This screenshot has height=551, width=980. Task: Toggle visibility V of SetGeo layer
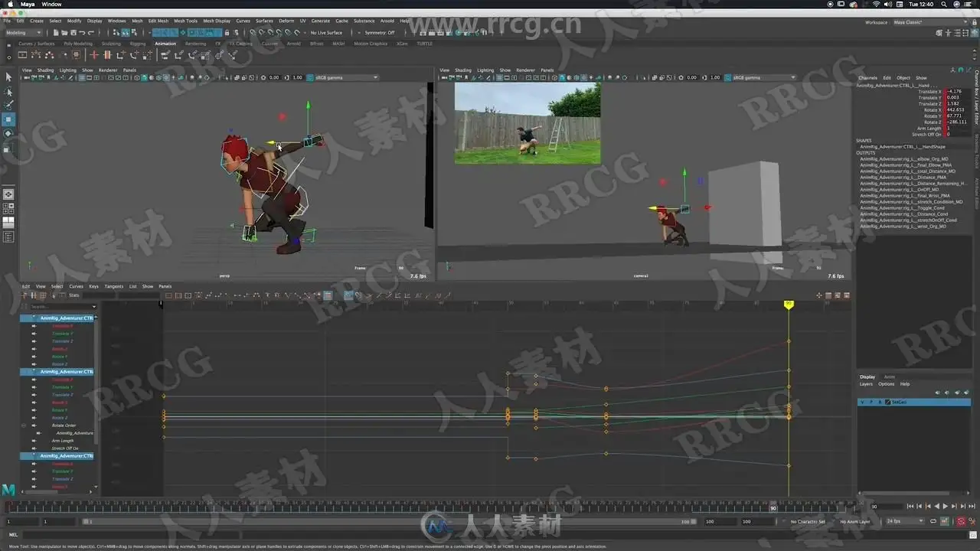(862, 402)
